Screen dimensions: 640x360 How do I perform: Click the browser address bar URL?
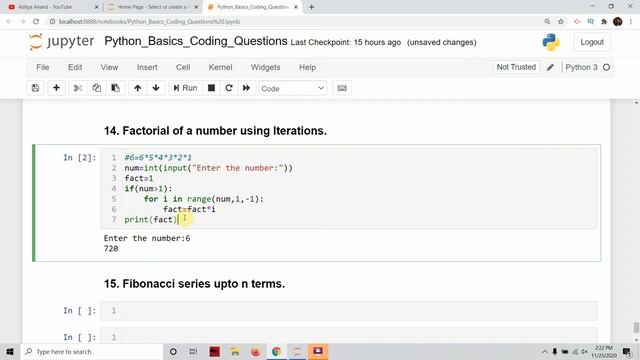(149, 22)
